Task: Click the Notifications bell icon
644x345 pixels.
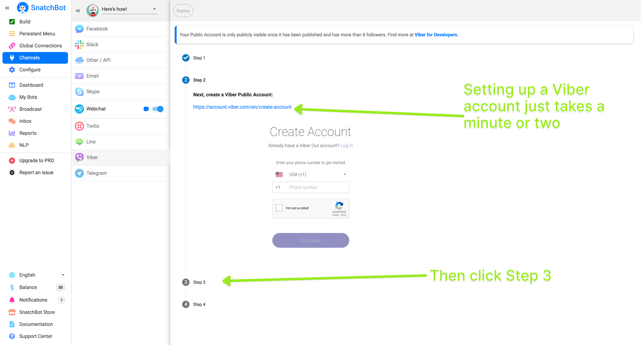Action: pyautogui.click(x=12, y=300)
